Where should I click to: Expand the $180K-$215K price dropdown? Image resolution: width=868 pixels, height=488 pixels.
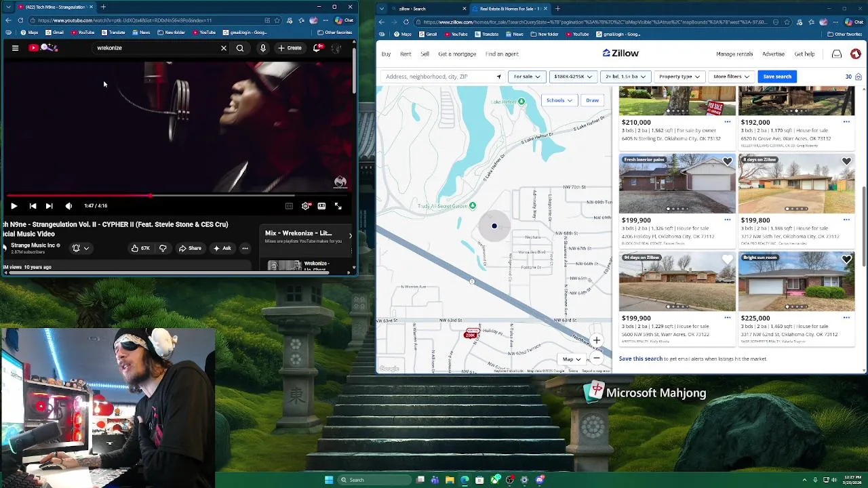click(573, 77)
